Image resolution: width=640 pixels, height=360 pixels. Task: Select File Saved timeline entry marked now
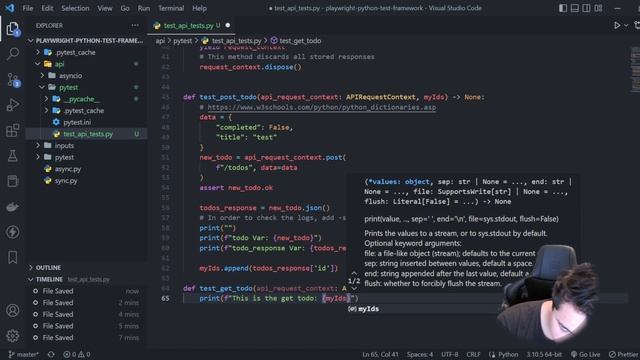coord(86,291)
